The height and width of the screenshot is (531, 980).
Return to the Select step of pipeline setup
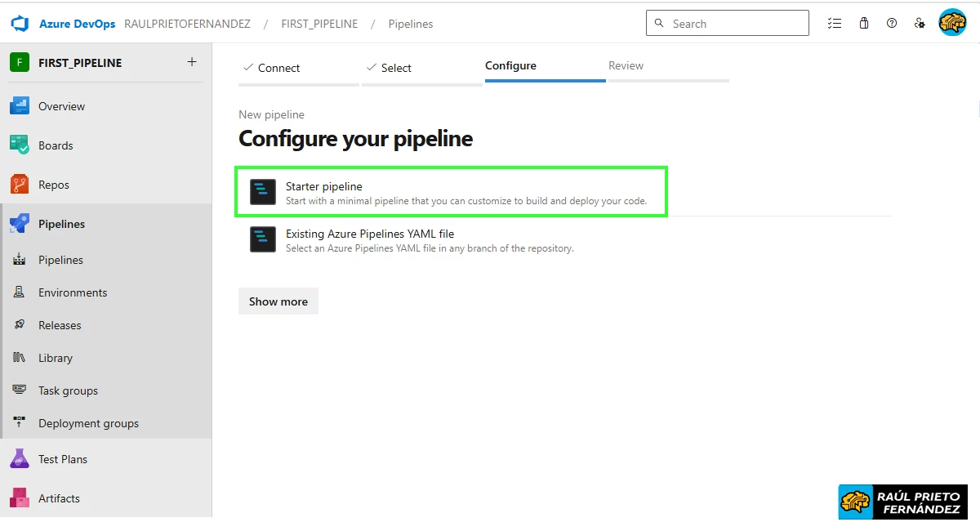[x=394, y=68]
